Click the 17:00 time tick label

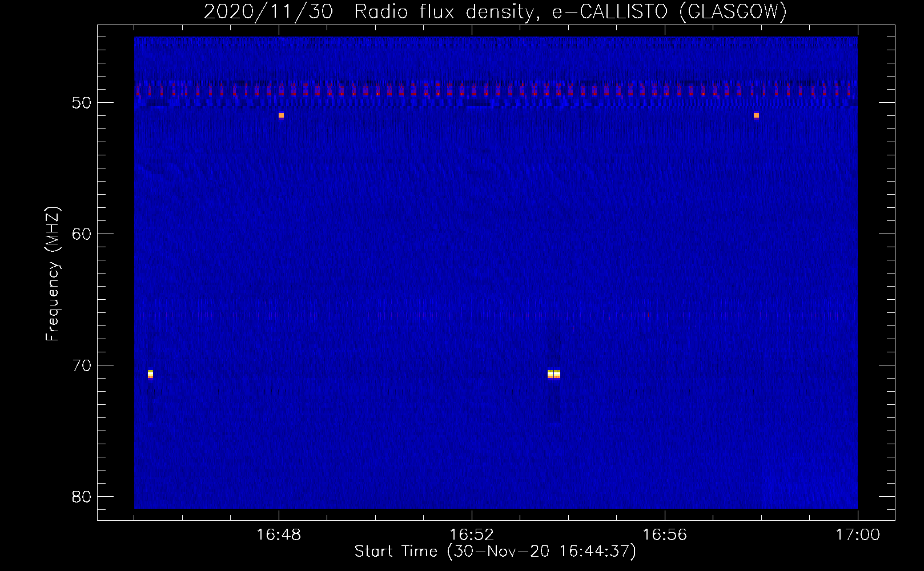(858, 535)
